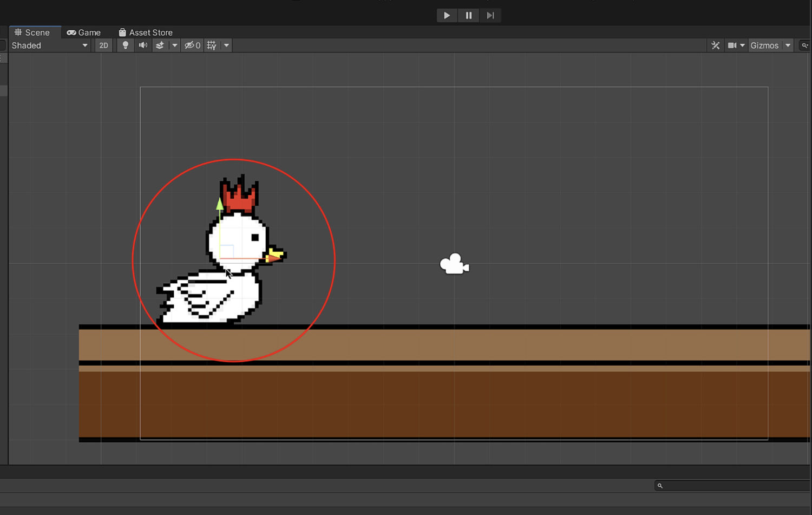Toggle the grid snapping icon
Viewport: 812px width, 515px height.
coord(212,45)
